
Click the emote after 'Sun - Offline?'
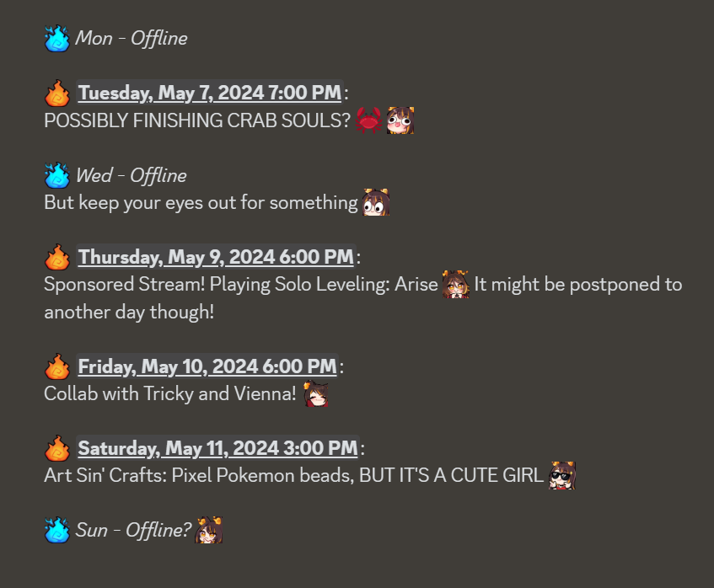(x=208, y=530)
